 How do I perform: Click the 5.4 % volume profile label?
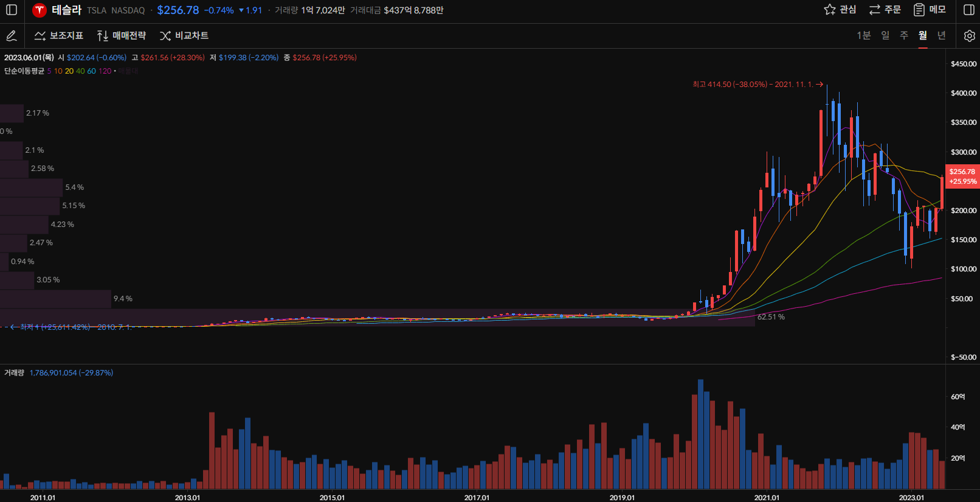click(x=75, y=187)
